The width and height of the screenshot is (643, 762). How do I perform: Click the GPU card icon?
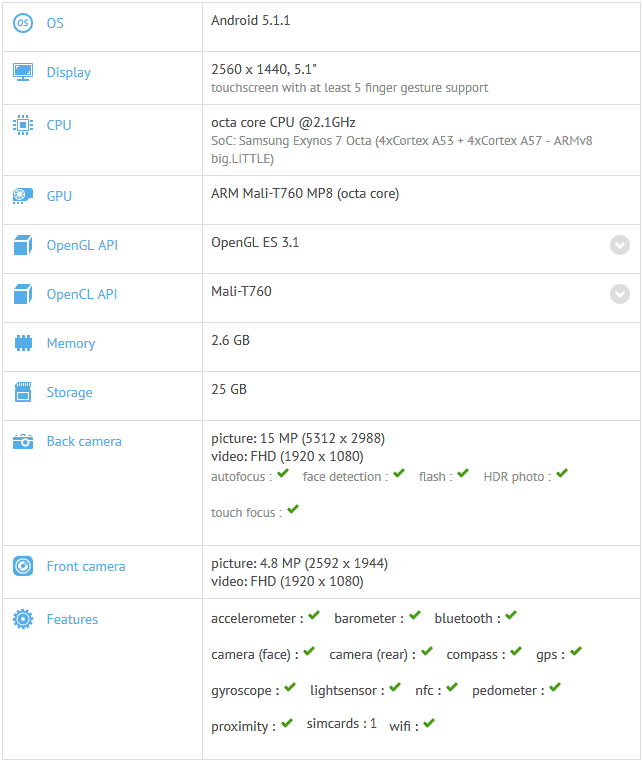23,196
